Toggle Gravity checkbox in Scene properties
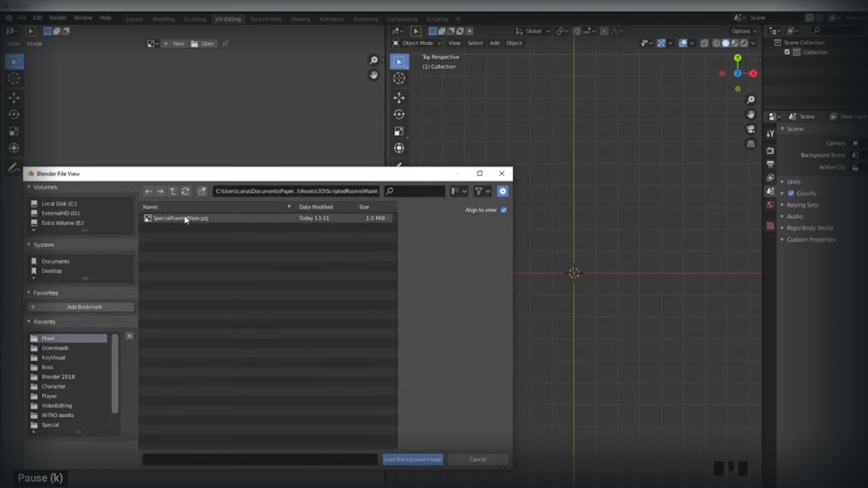 pyautogui.click(x=791, y=193)
